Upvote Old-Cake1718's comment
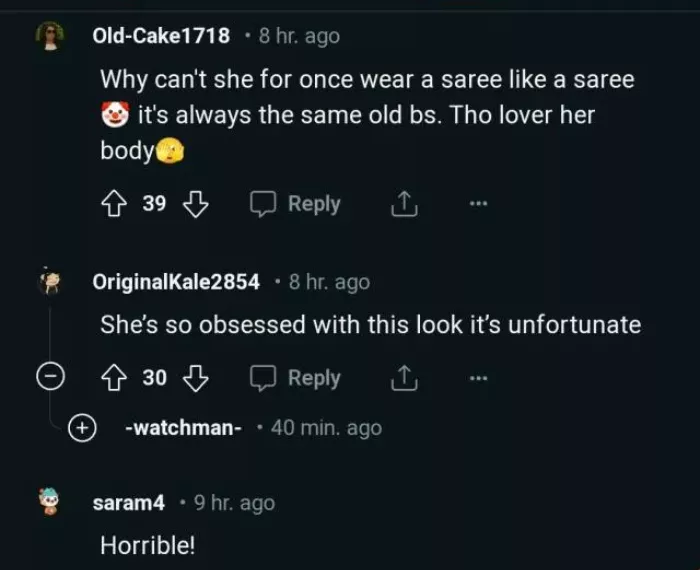700x570 pixels. [x=112, y=204]
